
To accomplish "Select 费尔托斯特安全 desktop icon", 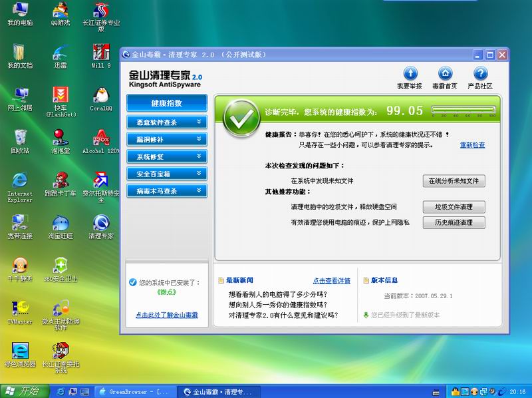I will point(101,188).
